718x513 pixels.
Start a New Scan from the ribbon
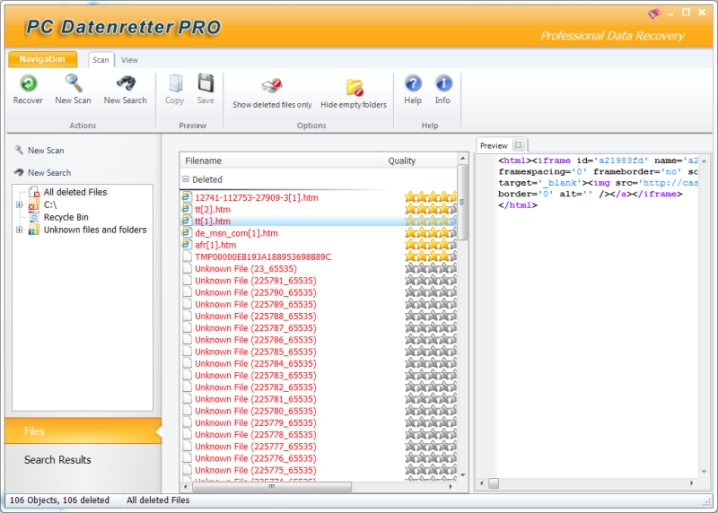(x=73, y=87)
